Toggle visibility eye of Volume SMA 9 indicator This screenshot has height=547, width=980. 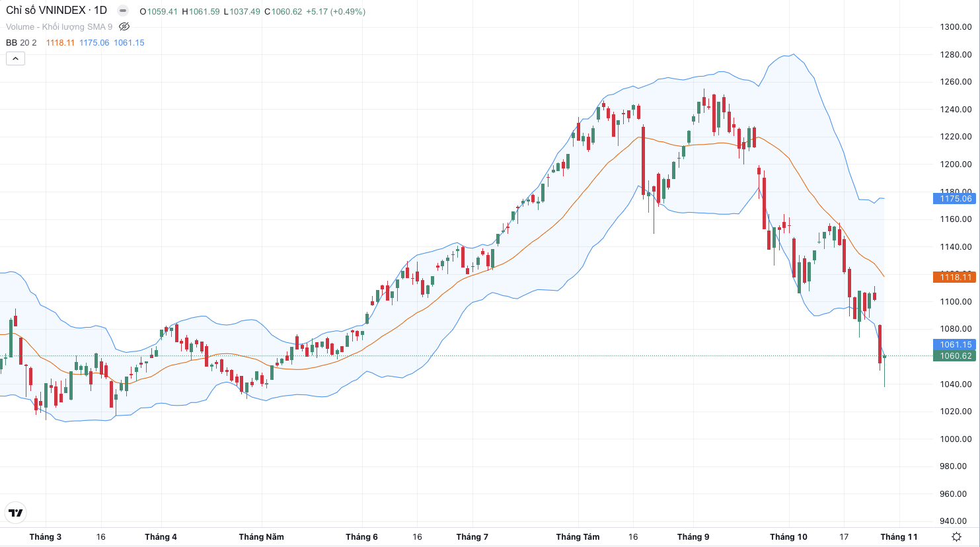pos(124,27)
